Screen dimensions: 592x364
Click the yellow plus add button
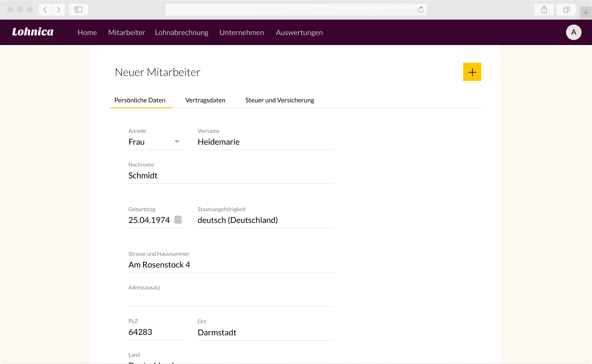[x=472, y=72]
